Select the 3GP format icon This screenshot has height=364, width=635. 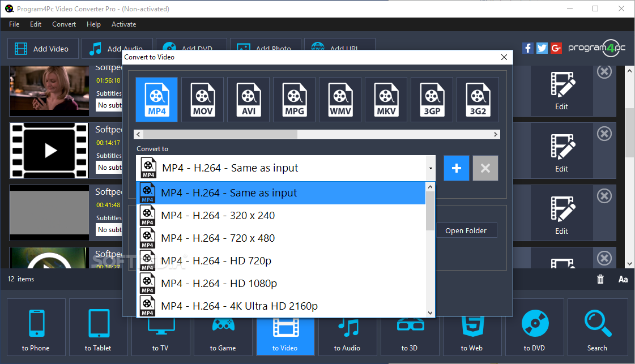tap(432, 100)
